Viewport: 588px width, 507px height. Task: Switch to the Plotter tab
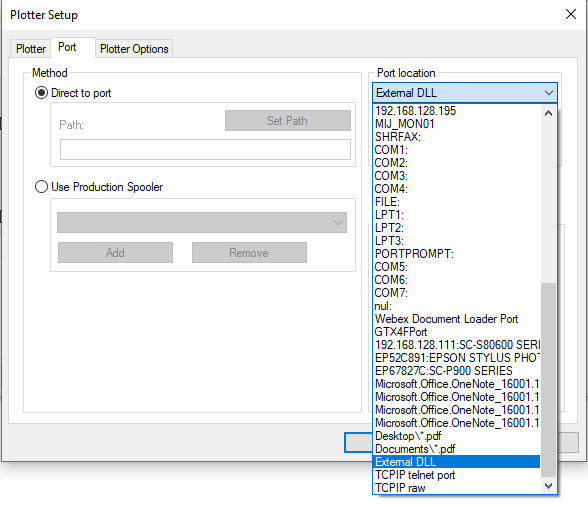pos(31,49)
